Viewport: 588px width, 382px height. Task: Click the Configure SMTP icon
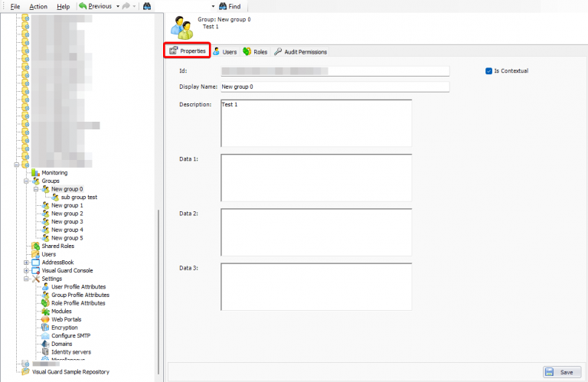pos(45,335)
